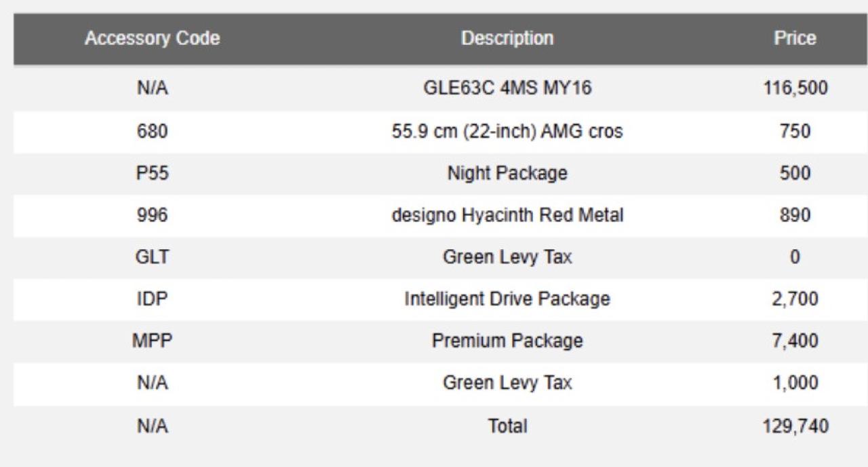Viewport: 868px width, 467px height.
Task: Select the 890 price cell
Action: click(x=795, y=215)
